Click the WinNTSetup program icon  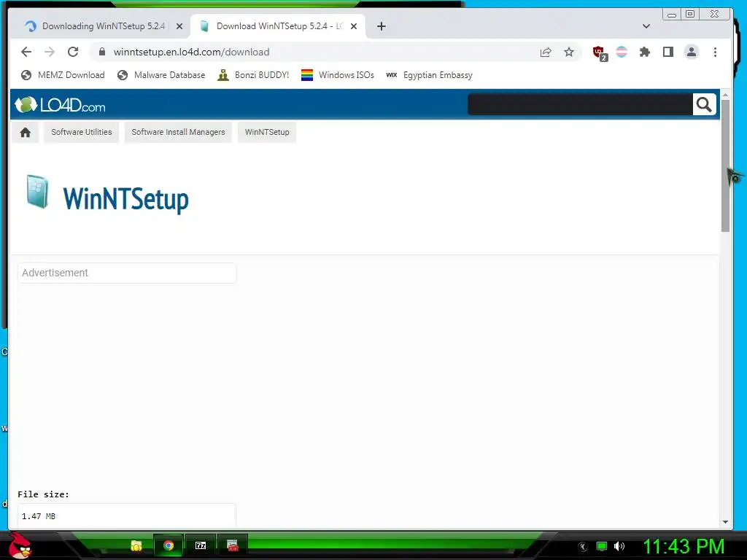click(38, 192)
